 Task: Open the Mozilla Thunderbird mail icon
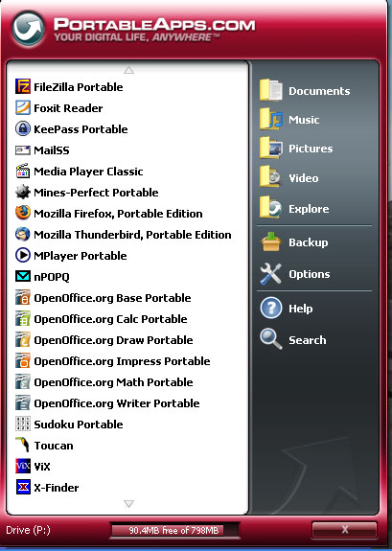(23, 234)
